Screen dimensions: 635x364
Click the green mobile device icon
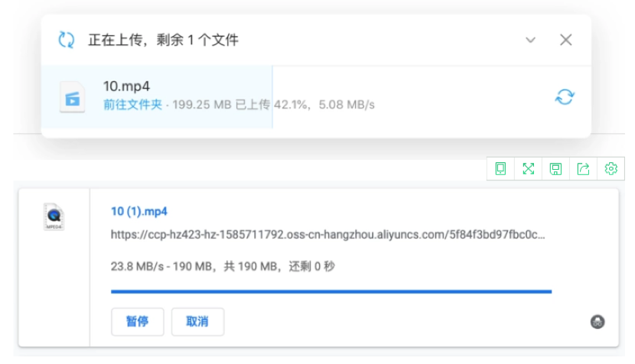(500, 168)
